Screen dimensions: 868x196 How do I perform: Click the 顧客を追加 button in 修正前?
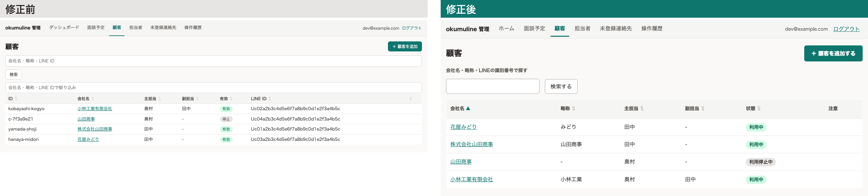[x=405, y=46]
